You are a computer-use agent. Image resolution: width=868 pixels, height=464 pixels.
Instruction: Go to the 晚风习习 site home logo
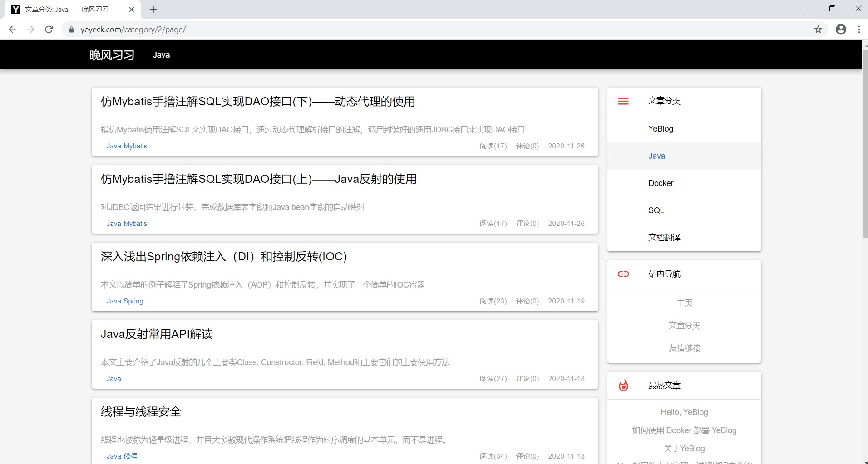[x=112, y=55]
